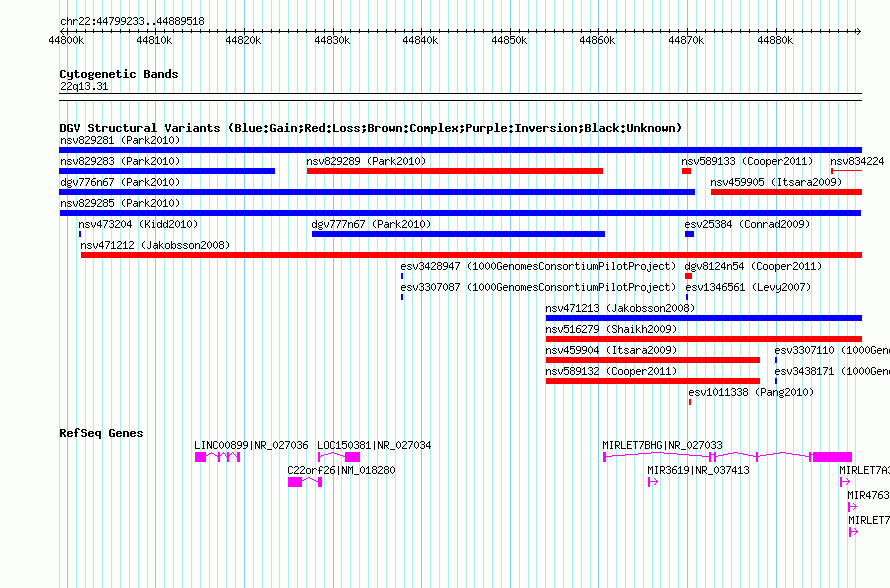890x588 pixels.
Task: Click the esv1346561 (Levy2007) label
Action: 748,287
